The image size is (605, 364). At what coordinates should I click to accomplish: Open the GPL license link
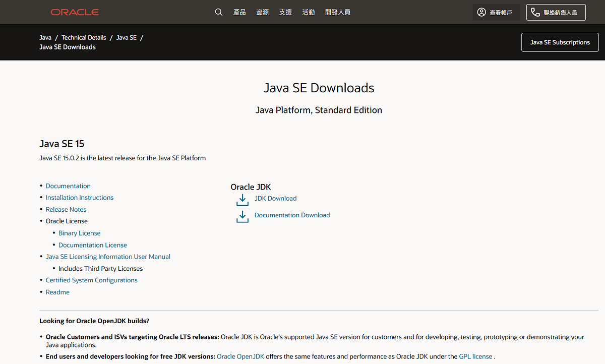[x=475, y=356]
